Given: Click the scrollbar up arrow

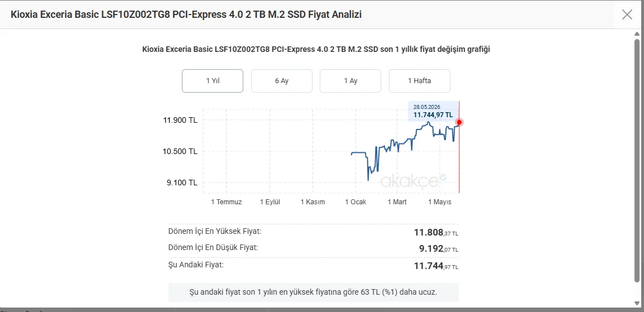Looking at the screenshot, I should point(637,33).
